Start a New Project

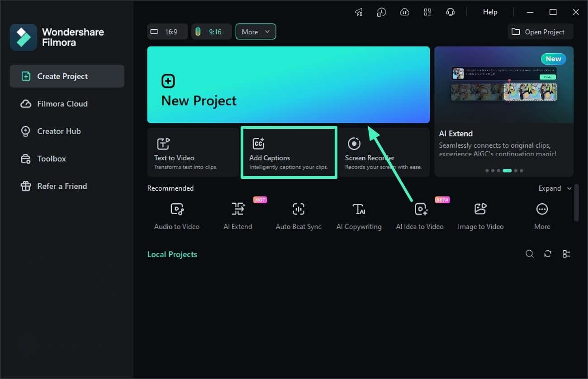click(x=288, y=84)
